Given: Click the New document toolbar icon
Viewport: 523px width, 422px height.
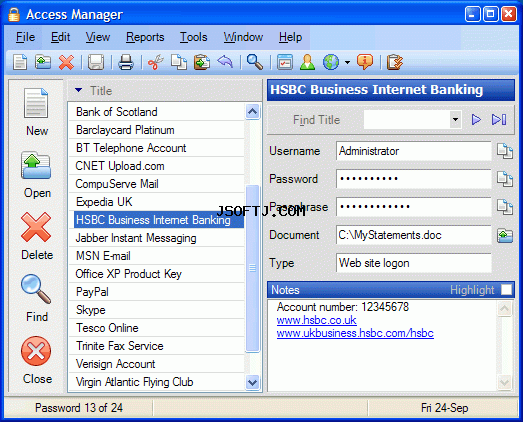Looking at the screenshot, I should [x=20, y=62].
